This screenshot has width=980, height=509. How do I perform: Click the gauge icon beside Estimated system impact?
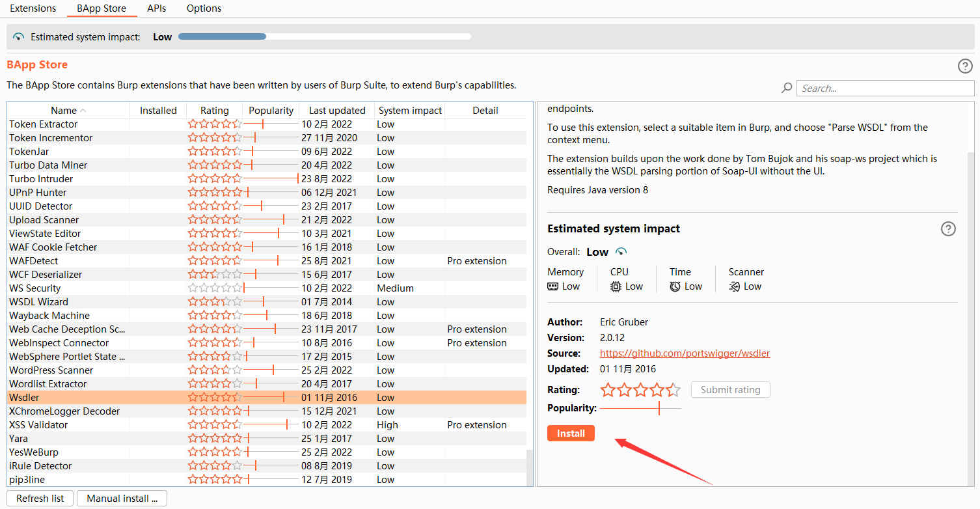tap(18, 37)
